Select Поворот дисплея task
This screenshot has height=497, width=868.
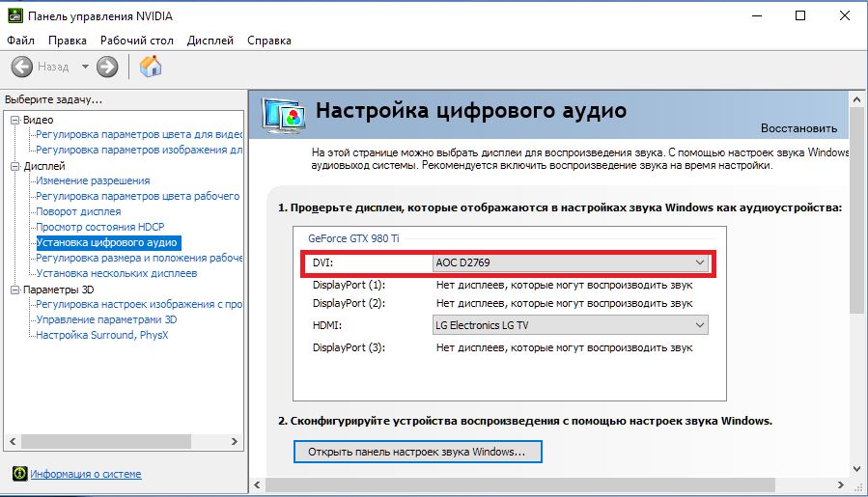point(78,211)
